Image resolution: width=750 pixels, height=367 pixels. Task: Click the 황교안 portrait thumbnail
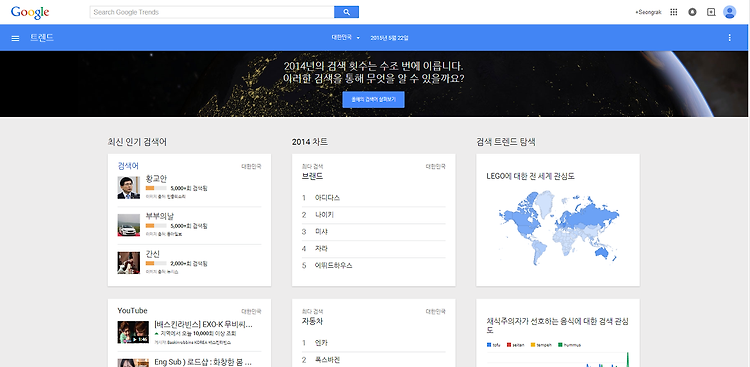(129, 188)
